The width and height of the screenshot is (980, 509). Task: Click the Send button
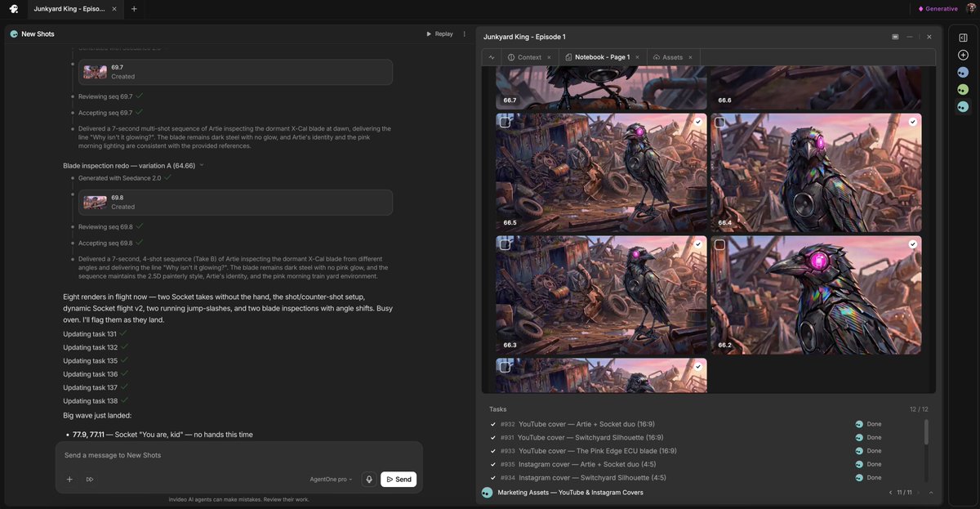[x=399, y=480]
